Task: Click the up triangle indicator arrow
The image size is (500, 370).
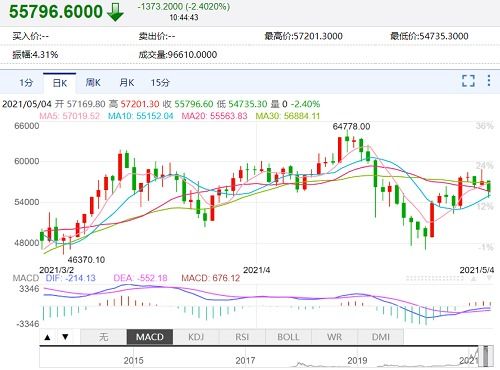Action: point(47,337)
